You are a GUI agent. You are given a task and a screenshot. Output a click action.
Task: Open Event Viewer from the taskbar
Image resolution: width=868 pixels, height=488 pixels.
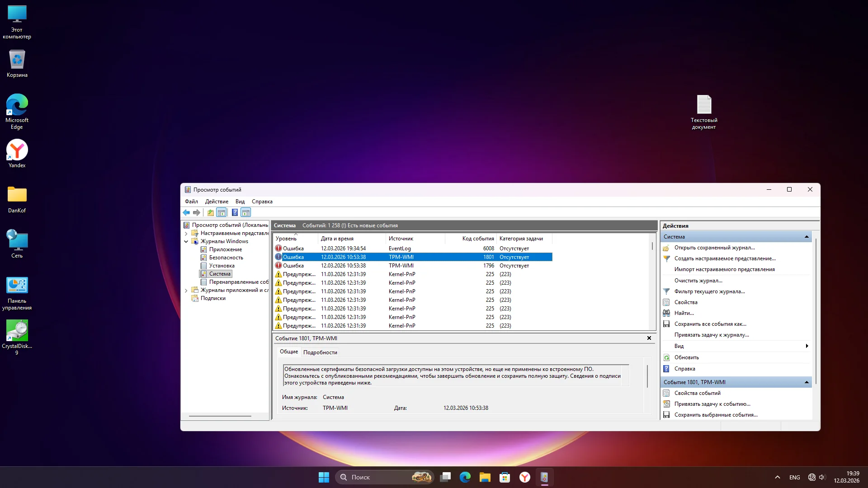point(544,477)
